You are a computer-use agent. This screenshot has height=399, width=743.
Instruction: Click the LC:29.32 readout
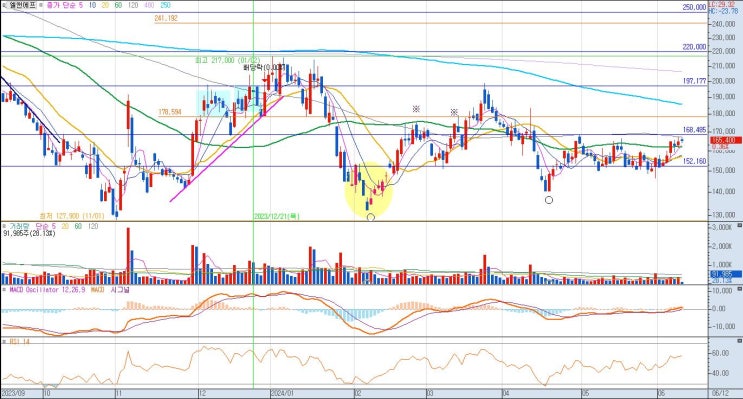coord(722,4)
